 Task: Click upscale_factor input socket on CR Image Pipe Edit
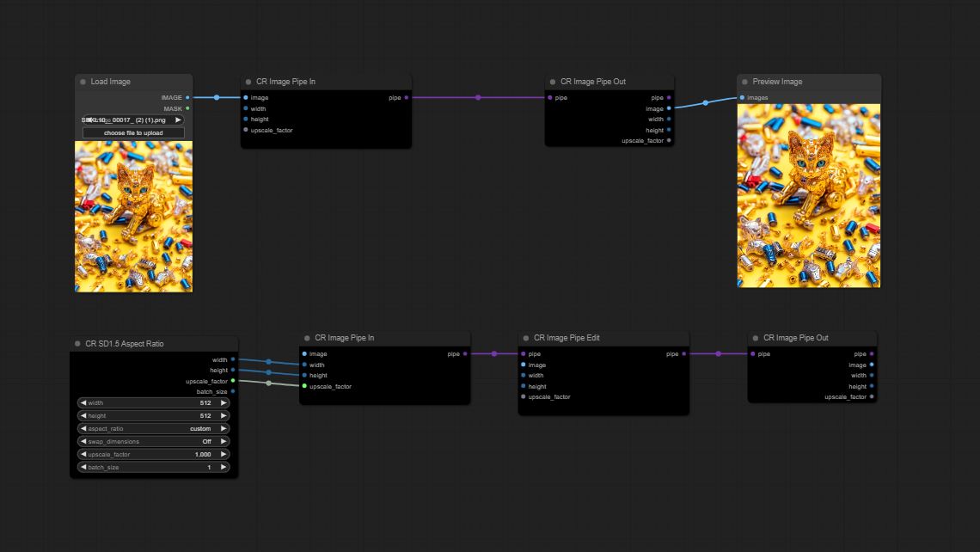524,397
